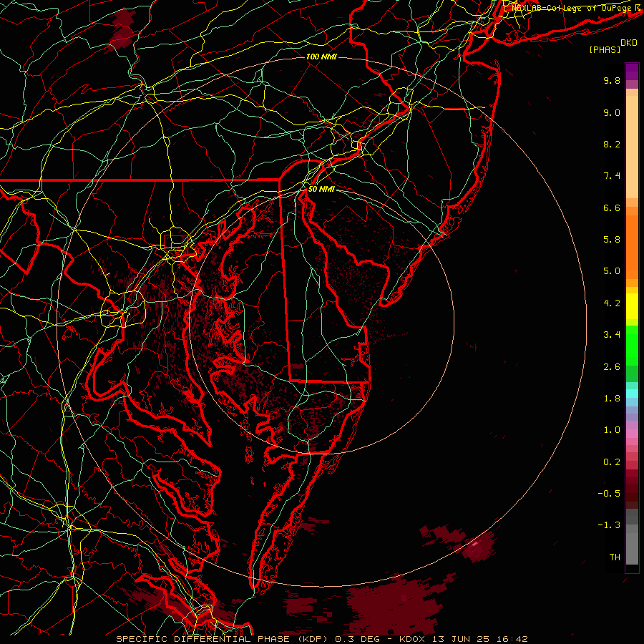Viewport: 644px width, 644px height.
Task: Pick the yellow color scale segment
Action: (632, 306)
